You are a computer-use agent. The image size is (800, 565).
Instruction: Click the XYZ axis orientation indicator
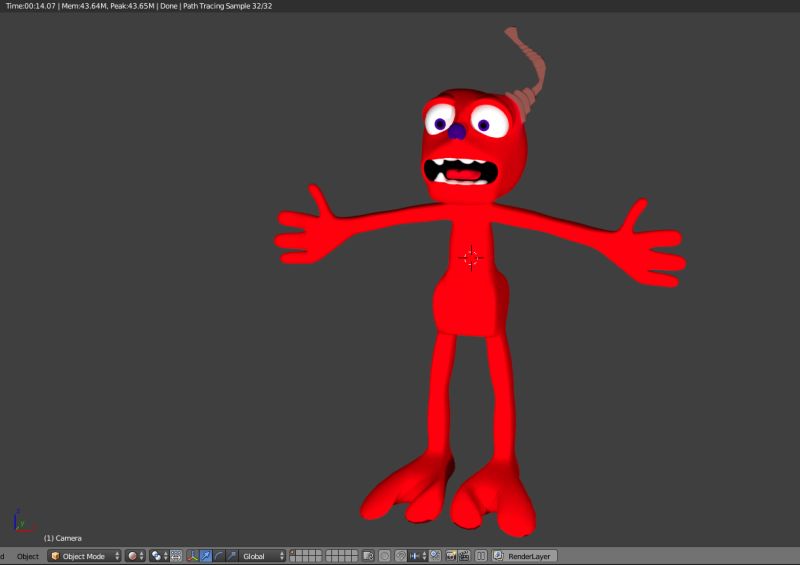coord(22,521)
